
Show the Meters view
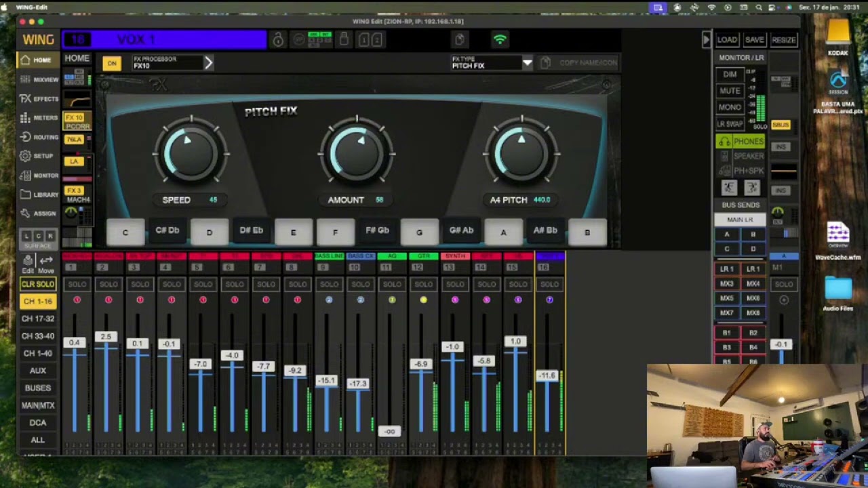(37, 117)
